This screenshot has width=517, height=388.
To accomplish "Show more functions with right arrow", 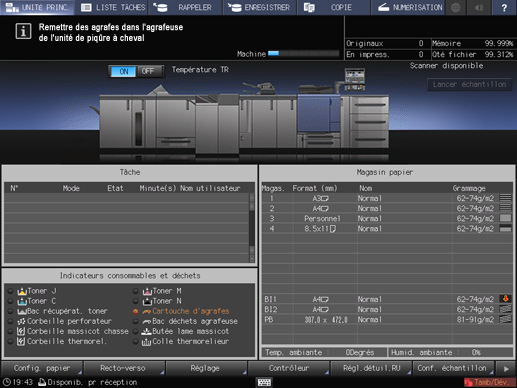I will click(506, 369).
